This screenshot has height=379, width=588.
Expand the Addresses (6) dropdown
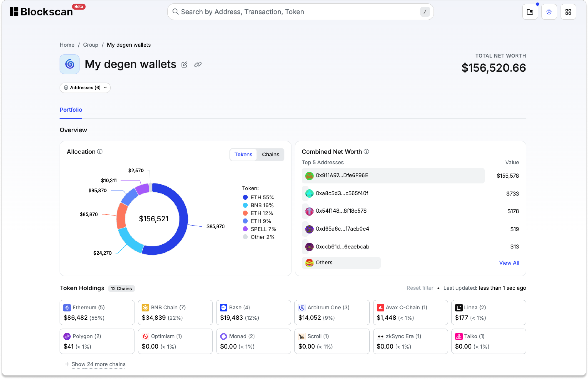[x=85, y=88]
